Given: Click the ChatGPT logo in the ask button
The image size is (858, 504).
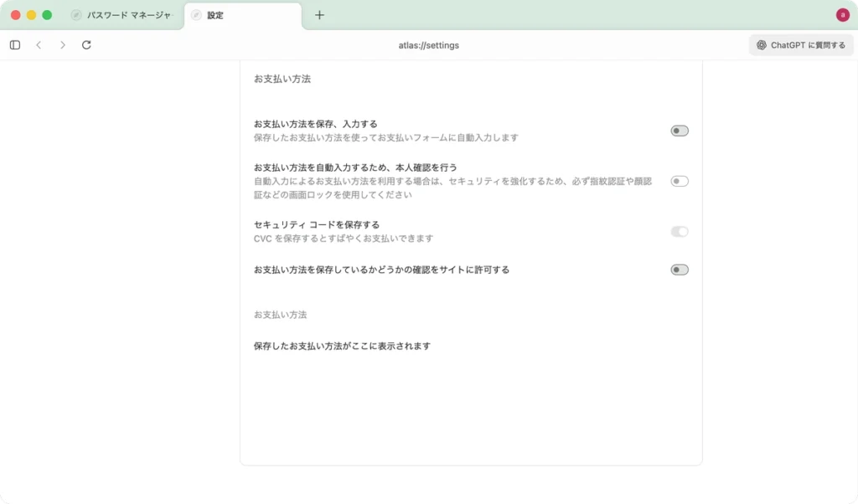Looking at the screenshot, I should [x=762, y=45].
